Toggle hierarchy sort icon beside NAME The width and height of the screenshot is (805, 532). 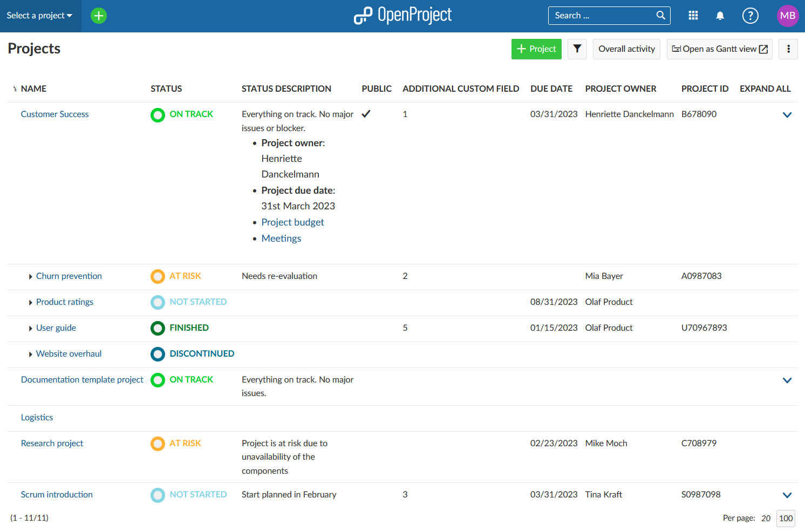pos(15,89)
